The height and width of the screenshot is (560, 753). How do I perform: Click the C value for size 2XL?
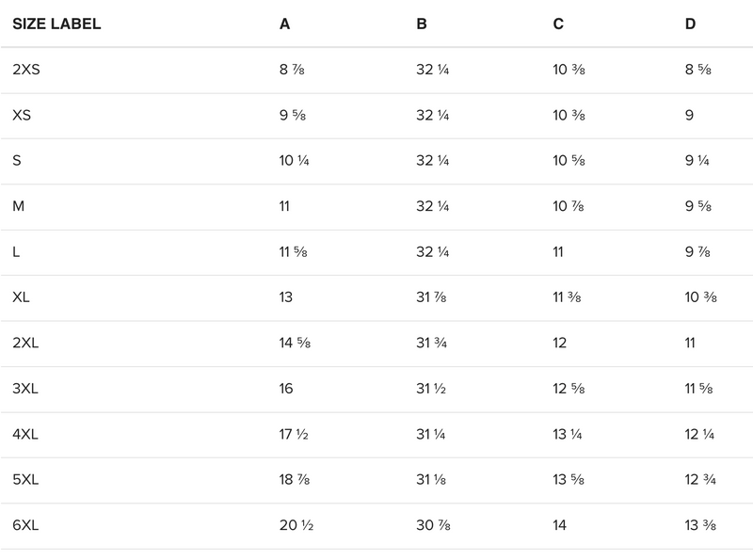560,344
